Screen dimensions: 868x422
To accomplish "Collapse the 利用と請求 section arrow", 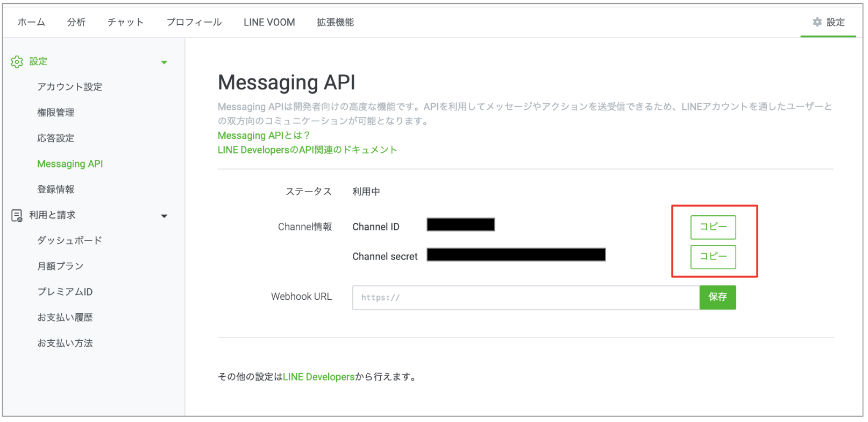I will pyautogui.click(x=164, y=216).
